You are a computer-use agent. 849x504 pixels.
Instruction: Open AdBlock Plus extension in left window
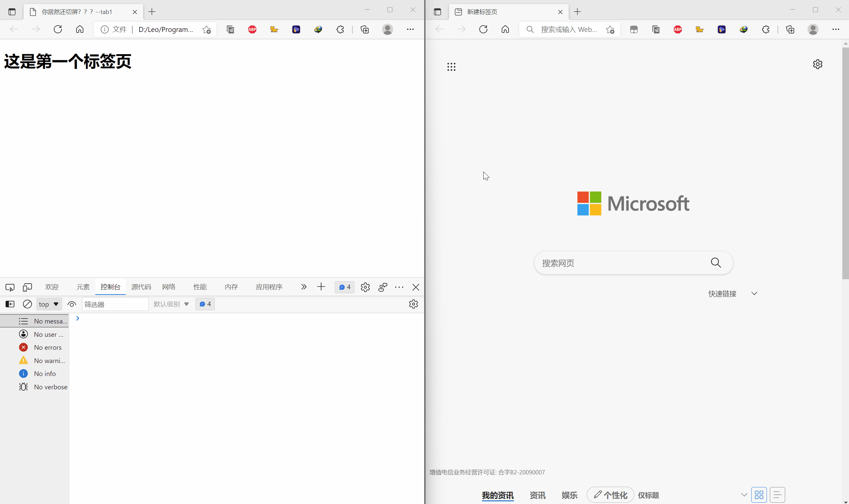click(252, 30)
